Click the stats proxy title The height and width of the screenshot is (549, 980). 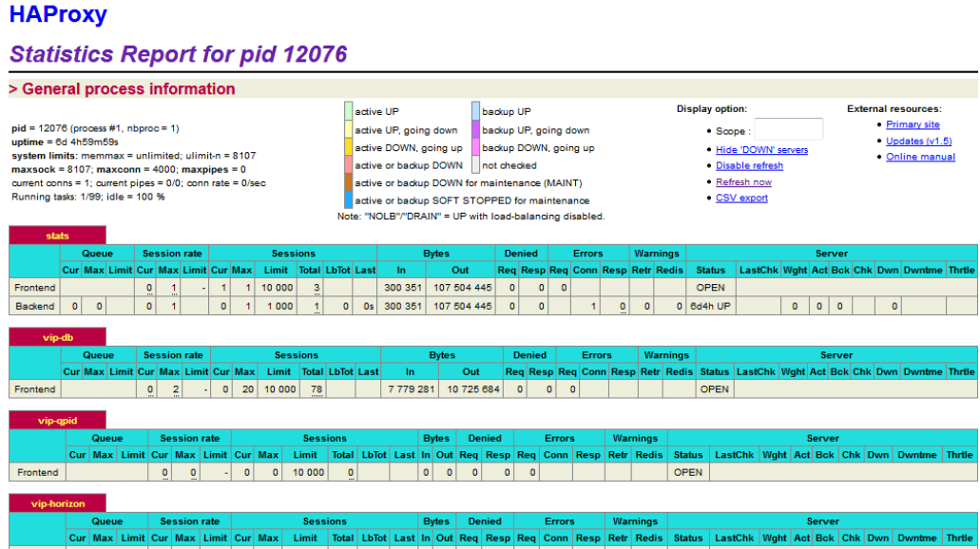coord(57,236)
